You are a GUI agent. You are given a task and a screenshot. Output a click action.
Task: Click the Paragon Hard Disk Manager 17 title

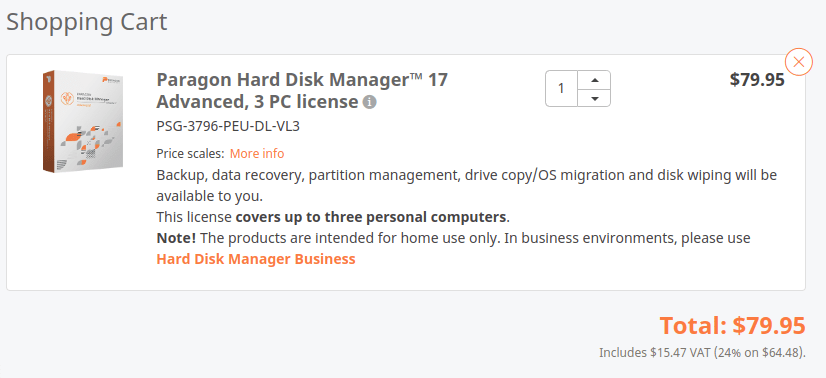pyautogui.click(x=302, y=91)
